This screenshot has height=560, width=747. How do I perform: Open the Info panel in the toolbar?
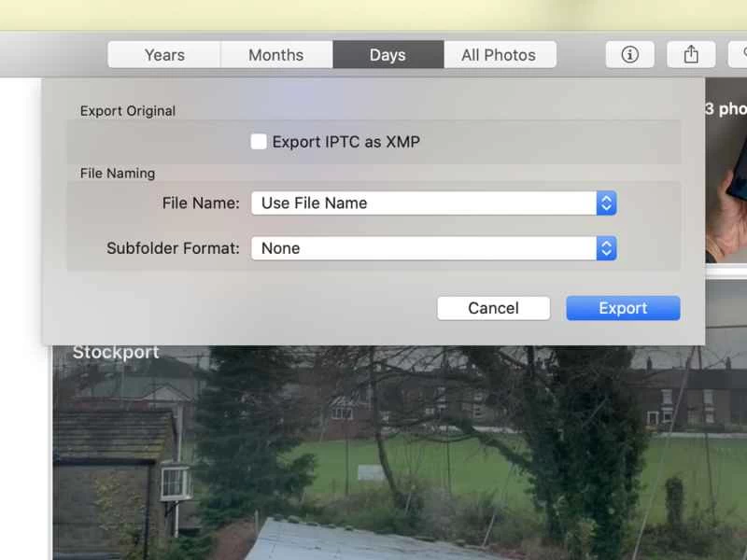[x=629, y=54]
